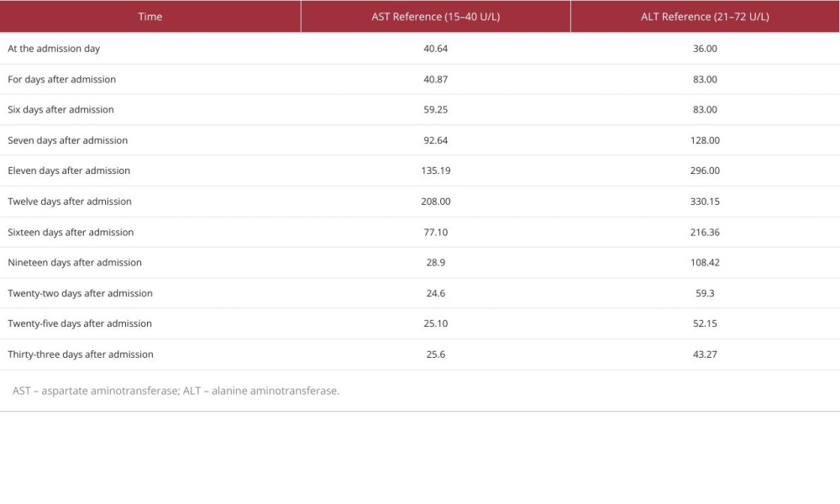Select 'Twenty-five days after admission' label
840x504 pixels.
point(80,323)
